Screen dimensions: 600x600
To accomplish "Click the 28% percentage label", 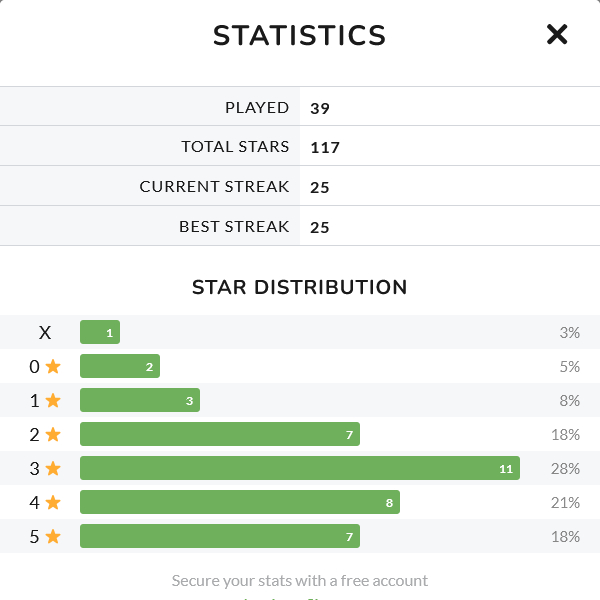I will tap(565, 469).
